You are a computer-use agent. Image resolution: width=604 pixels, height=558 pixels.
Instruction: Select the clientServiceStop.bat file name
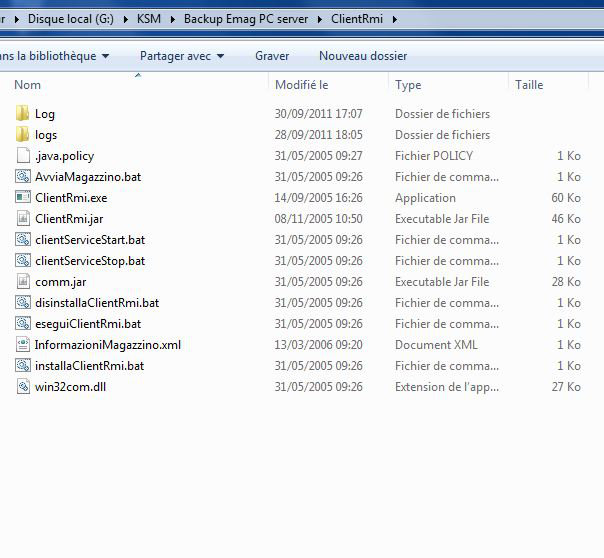pos(90,261)
